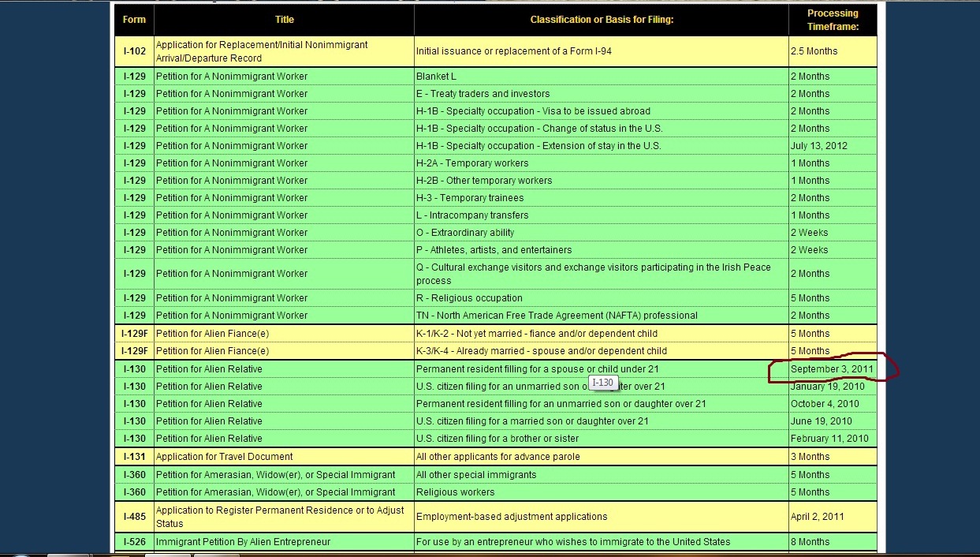
Task: Click the "2.5 Months" processing timeframe
Action: [814, 51]
